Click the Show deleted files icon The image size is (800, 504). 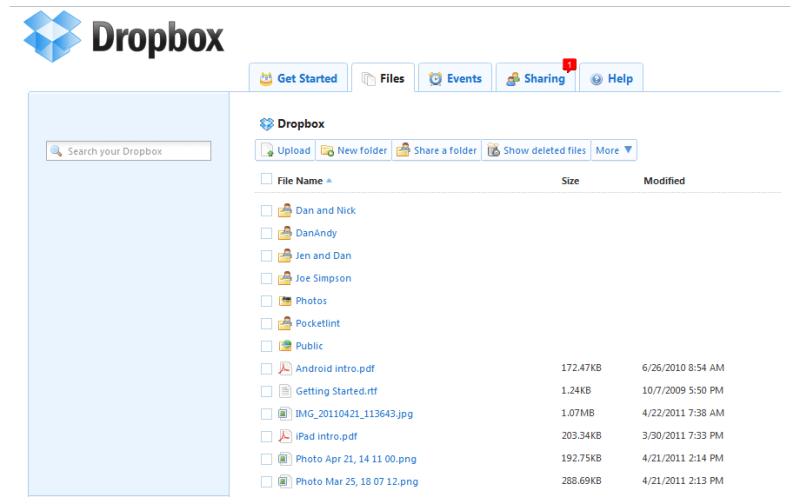point(493,150)
